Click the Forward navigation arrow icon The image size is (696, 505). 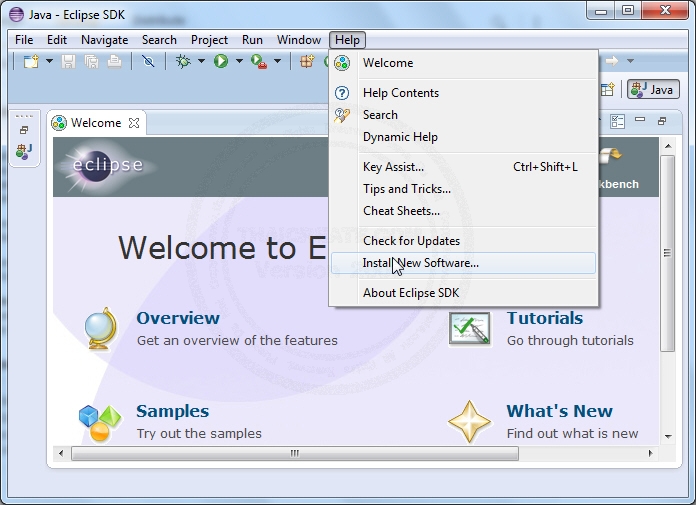[x=612, y=61]
